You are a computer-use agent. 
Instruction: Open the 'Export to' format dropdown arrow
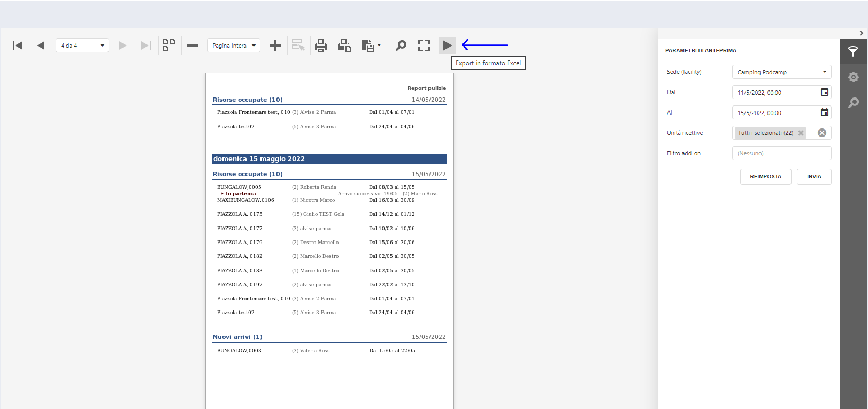pyautogui.click(x=379, y=45)
